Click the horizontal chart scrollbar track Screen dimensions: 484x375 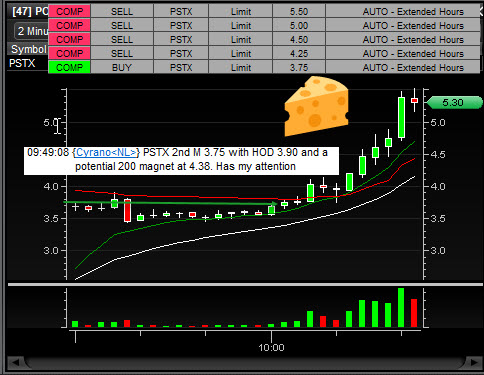click(244, 362)
